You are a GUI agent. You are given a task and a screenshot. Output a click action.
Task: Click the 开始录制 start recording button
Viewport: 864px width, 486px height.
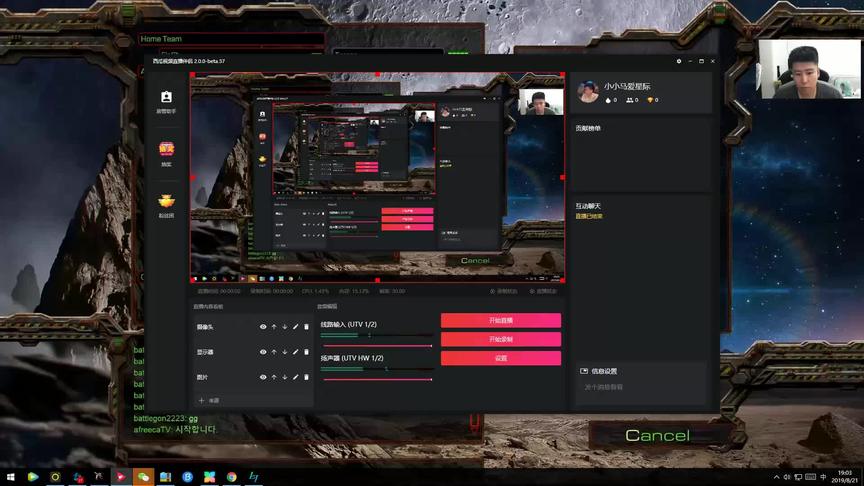pyautogui.click(x=501, y=339)
